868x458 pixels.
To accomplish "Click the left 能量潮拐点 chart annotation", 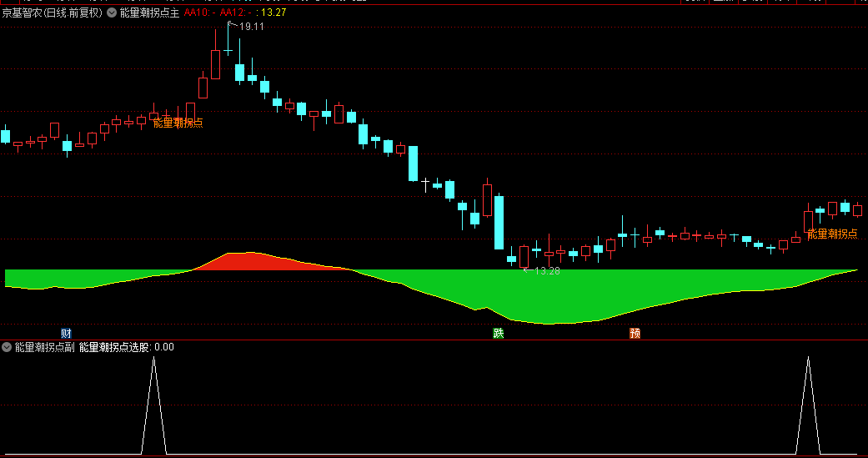I will pos(178,123).
